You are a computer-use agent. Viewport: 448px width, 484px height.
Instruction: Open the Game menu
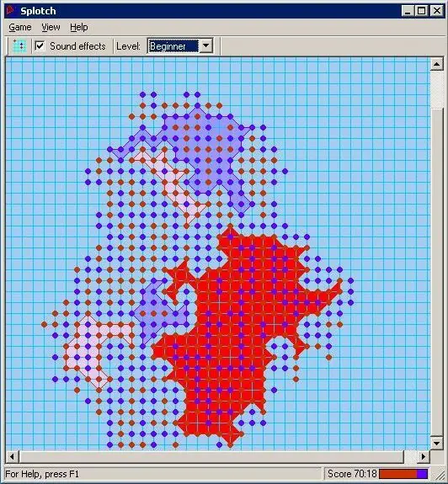tap(19, 28)
